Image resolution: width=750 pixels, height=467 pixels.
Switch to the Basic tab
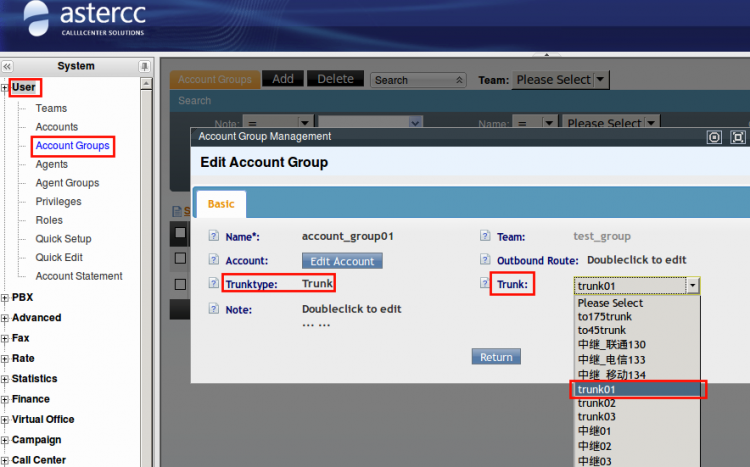221,204
